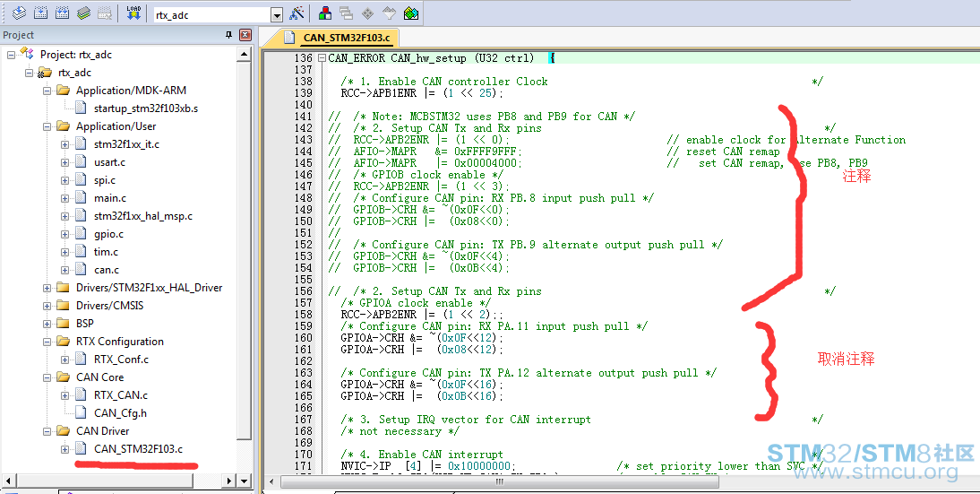Click the editor horizontal scroll left arrow
The height and width of the screenshot is (494, 980).
[271, 482]
